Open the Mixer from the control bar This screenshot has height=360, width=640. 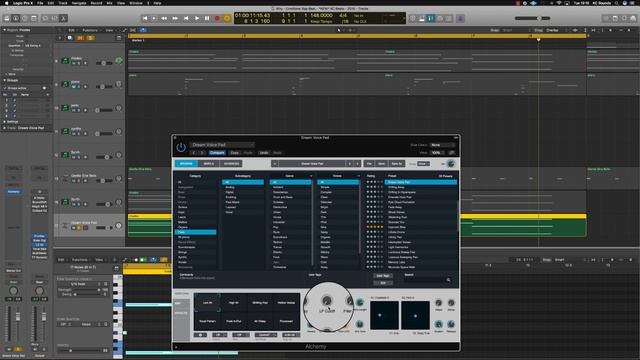tap(54, 18)
